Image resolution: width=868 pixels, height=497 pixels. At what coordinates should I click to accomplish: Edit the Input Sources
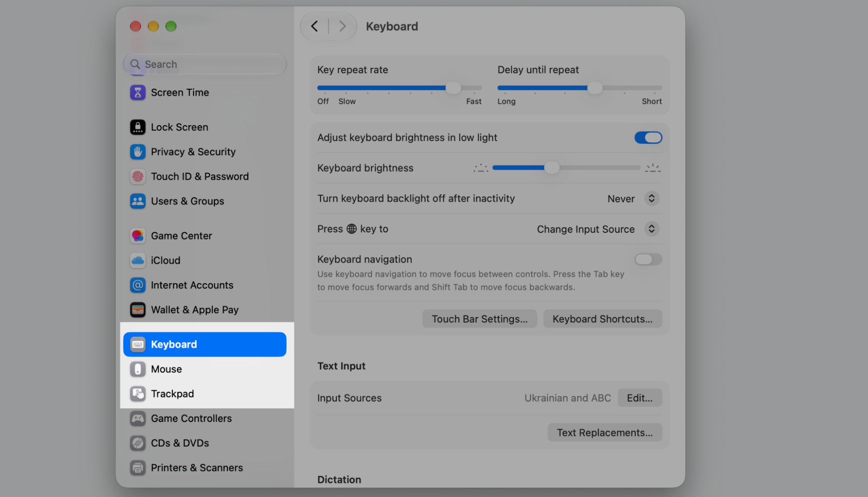point(640,398)
